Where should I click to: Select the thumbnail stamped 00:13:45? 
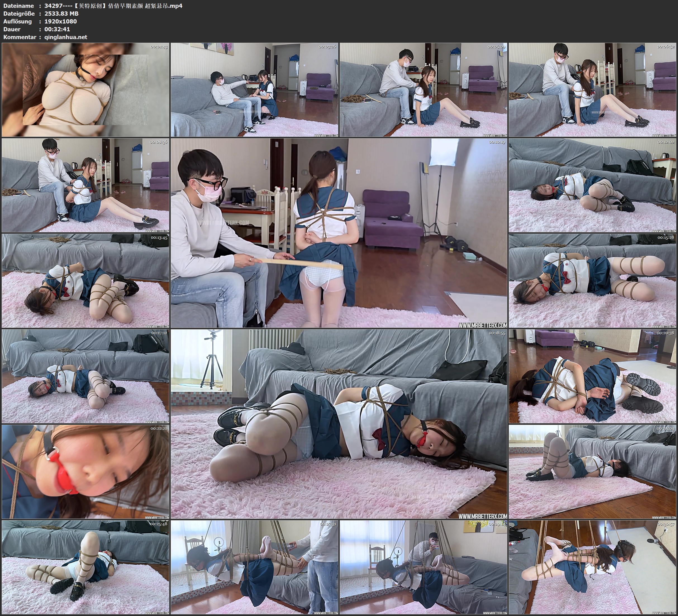(85, 281)
